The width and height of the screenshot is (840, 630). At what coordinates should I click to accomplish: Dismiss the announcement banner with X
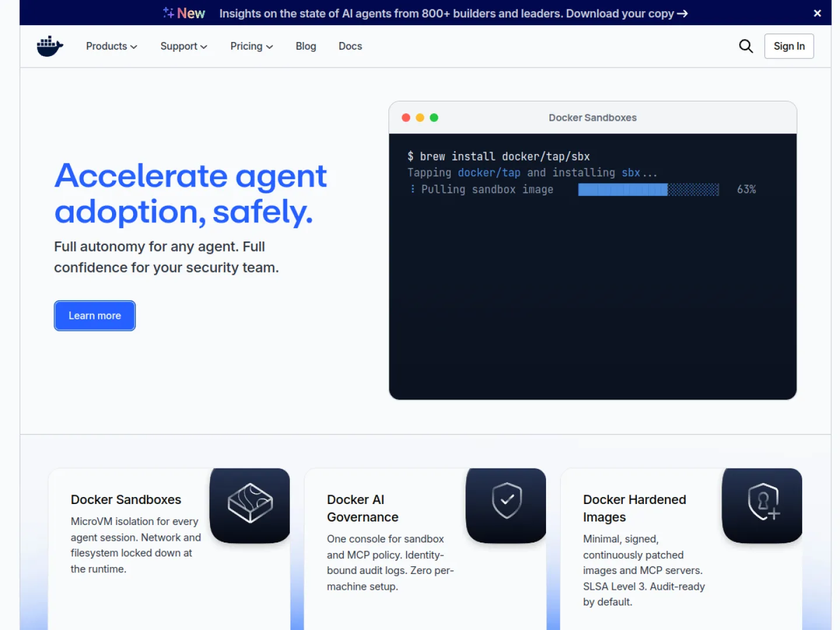point(817,13)
